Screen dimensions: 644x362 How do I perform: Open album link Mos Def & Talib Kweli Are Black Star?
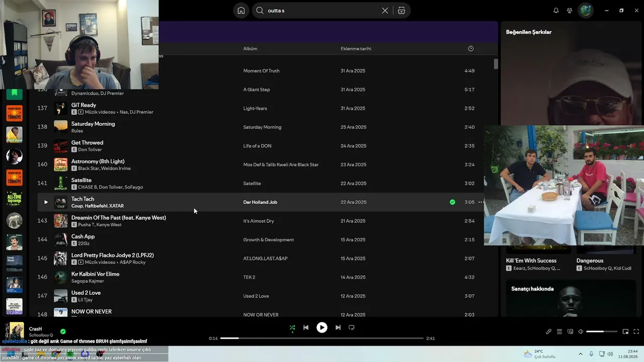click(x=281, y=164)
